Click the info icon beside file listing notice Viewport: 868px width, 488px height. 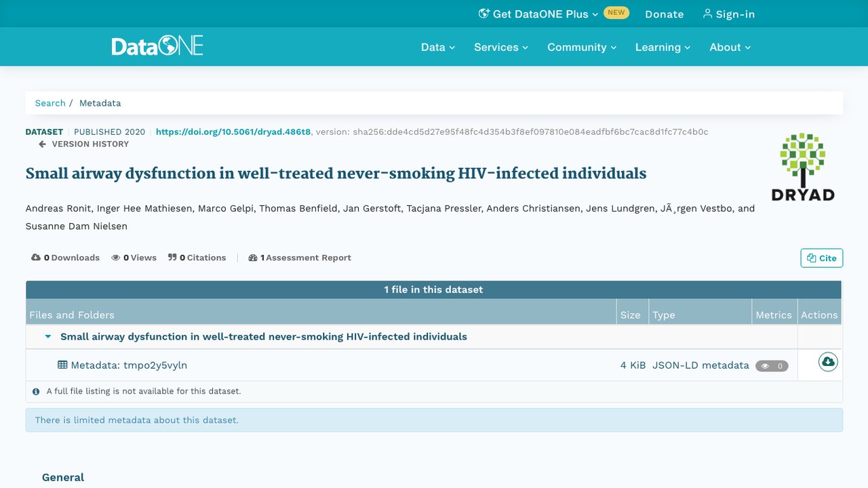tap(36, 391)
